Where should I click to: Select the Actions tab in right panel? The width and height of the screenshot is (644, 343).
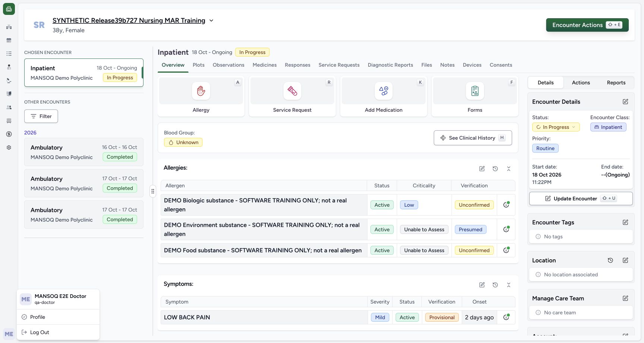(581, 83)
